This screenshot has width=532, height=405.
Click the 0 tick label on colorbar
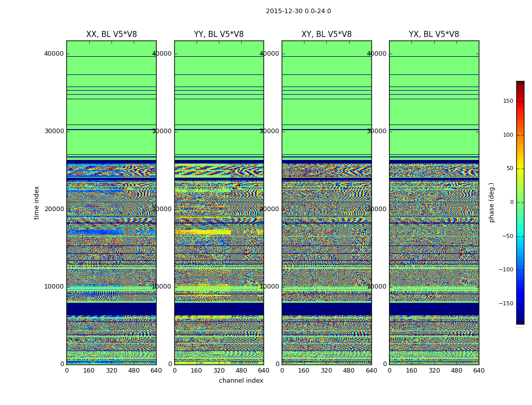[512, 202]
